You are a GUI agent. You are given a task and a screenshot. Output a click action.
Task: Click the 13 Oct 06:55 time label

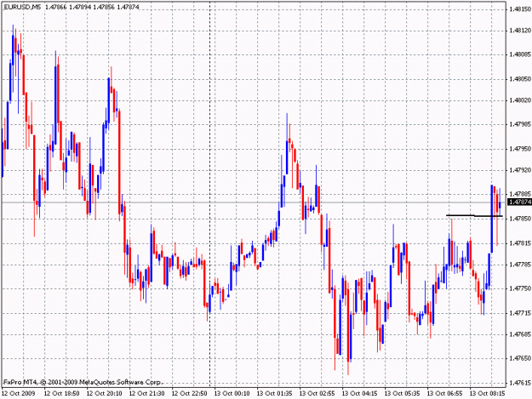pos(444,393)
